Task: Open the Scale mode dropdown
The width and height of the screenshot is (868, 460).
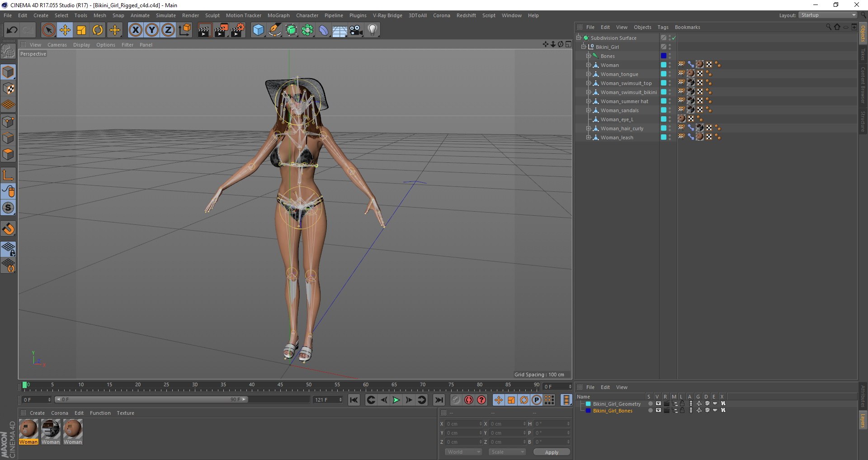Action: 507,452
